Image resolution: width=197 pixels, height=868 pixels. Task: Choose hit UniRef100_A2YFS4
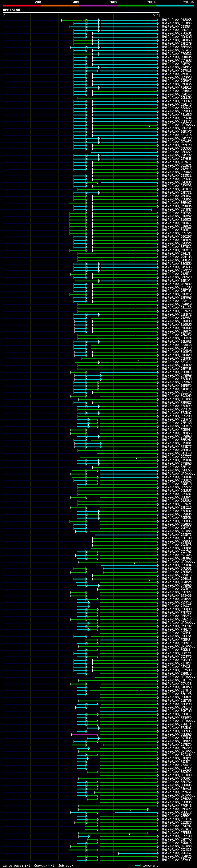pos(177,410)
